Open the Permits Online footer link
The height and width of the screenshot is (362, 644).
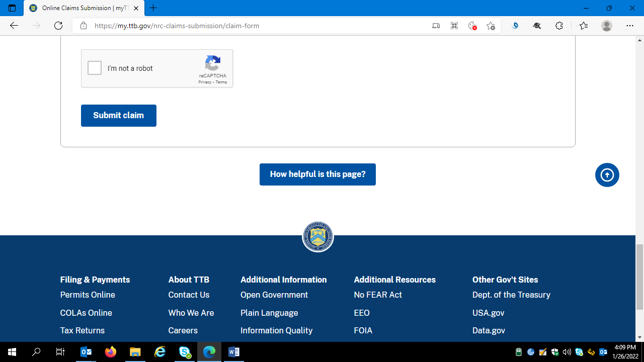(x=88, y=295)
